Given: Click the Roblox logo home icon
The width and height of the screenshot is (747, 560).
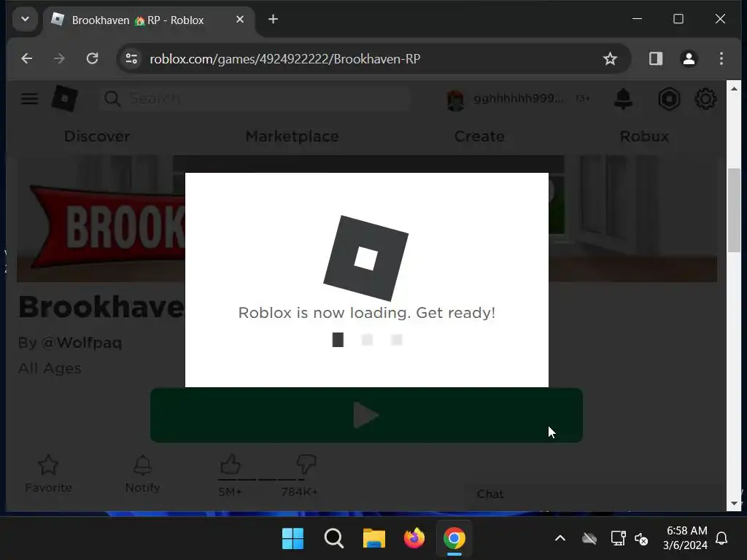Looking at the screenshot, I should [x=65, y=98].
